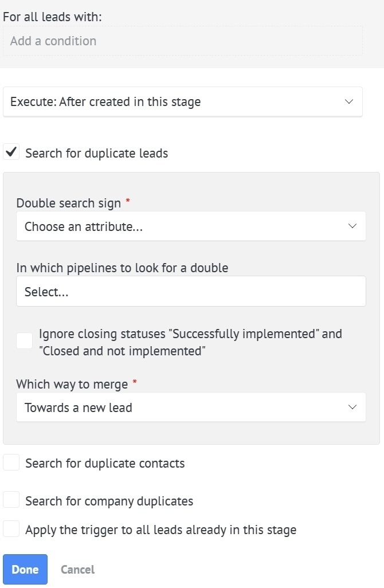Click the chevron on the Execute dropdown

coord(349,102)
